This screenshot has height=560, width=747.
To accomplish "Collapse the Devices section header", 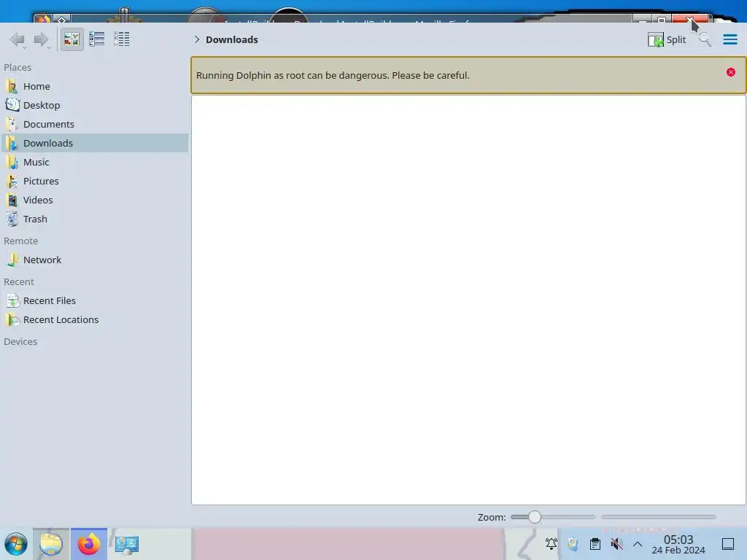I will click(x=20, y=342).
